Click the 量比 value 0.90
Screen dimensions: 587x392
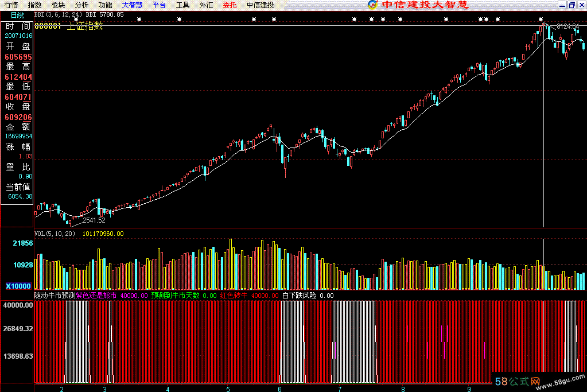(x=25, y=176)
